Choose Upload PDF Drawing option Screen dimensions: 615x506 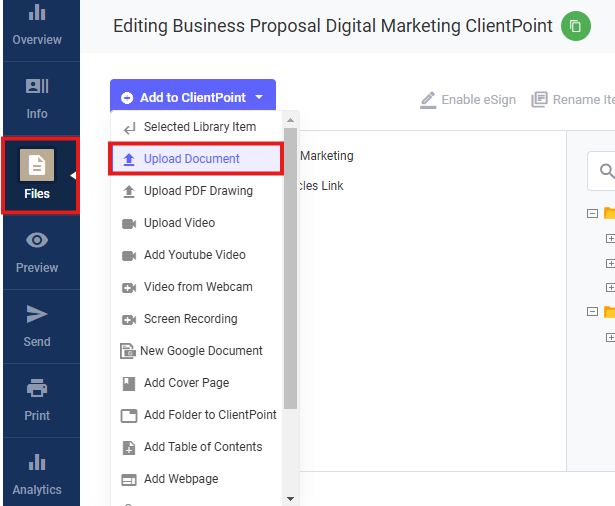197,191
